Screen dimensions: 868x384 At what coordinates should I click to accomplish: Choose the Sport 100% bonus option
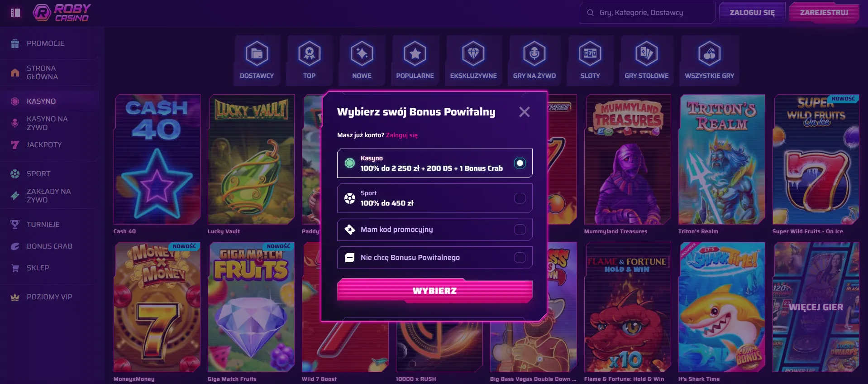[434, 198]
